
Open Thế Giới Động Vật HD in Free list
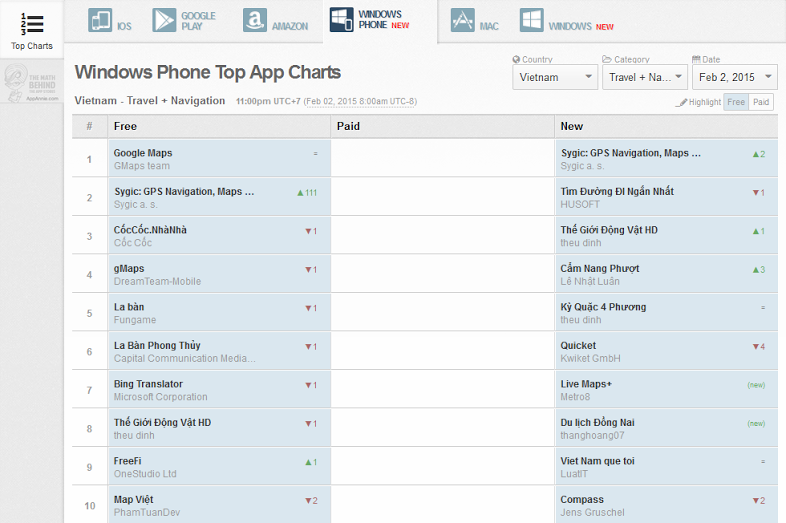click(x=162, y=422)
